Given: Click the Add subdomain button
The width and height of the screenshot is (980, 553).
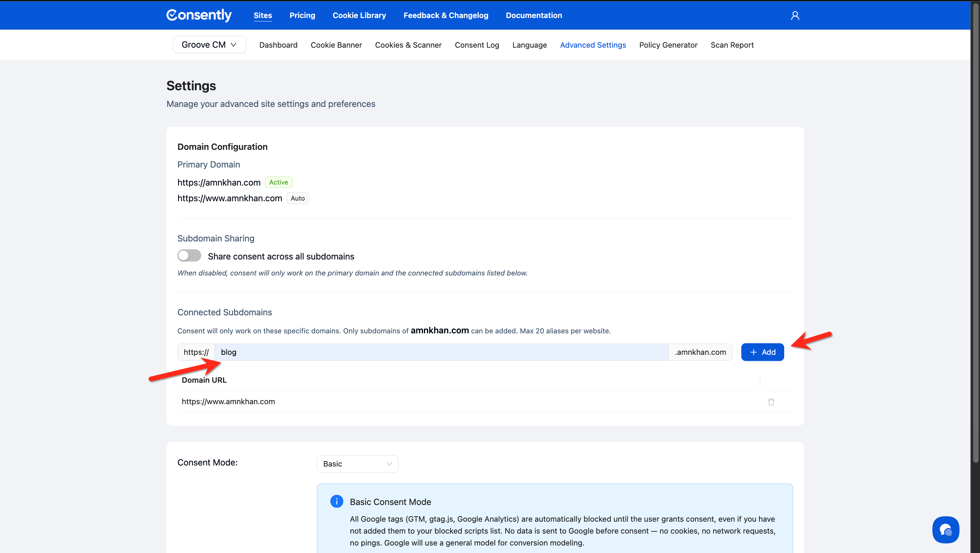Looking at the screenshot, I should [x=762, y=352].
